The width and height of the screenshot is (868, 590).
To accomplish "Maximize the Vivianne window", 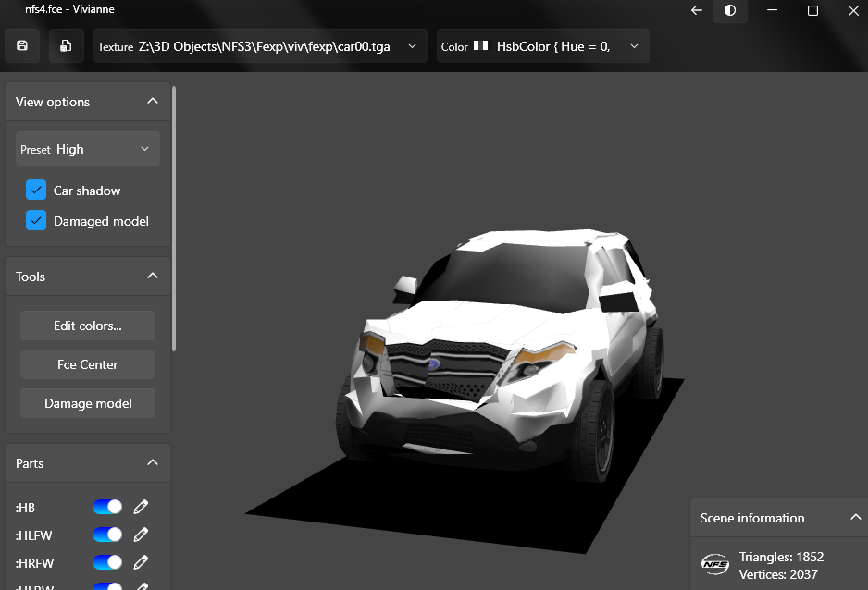I will click(812, 10).
